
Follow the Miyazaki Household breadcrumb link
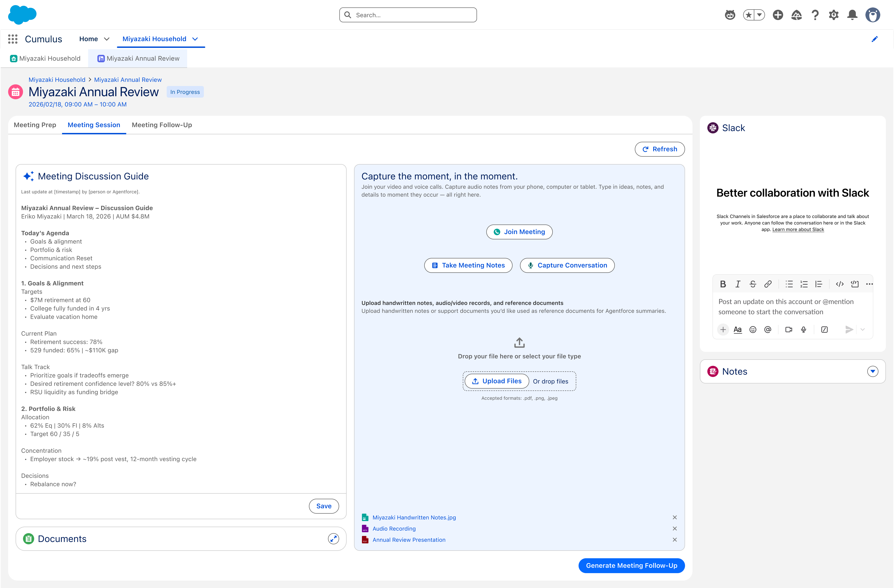57,80
